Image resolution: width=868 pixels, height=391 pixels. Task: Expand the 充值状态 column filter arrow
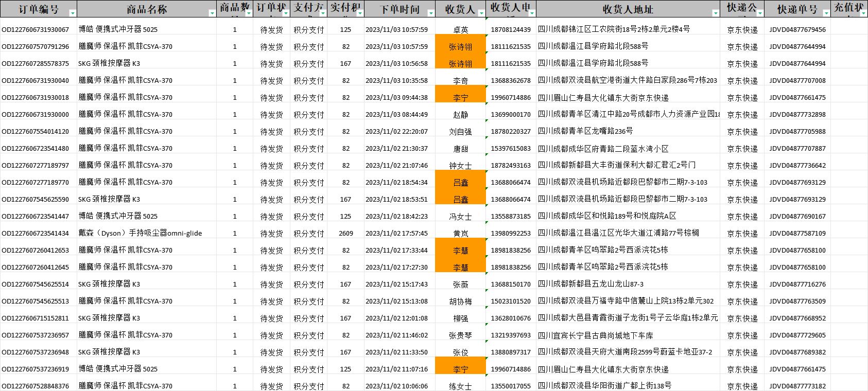[863, 13]
